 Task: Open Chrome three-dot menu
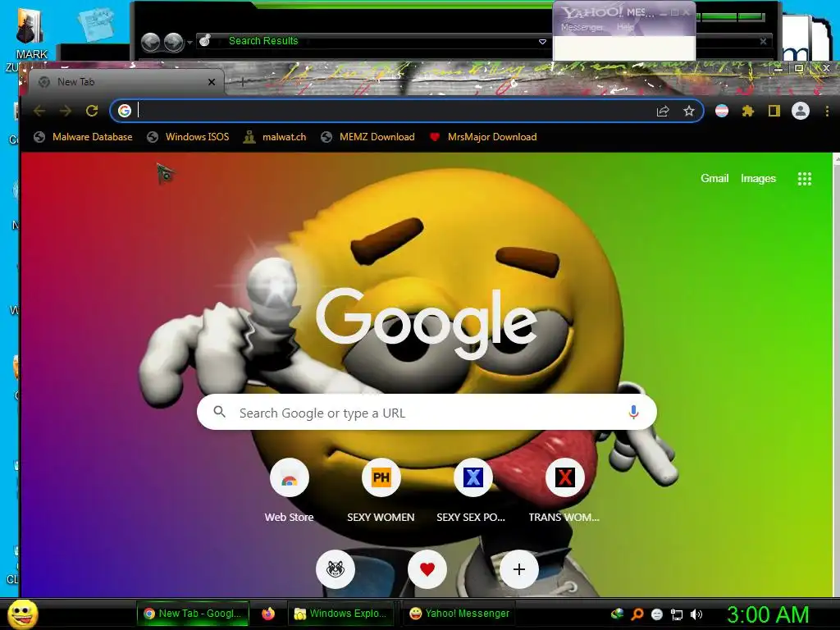pyautogui.click(x=827, y=111)
